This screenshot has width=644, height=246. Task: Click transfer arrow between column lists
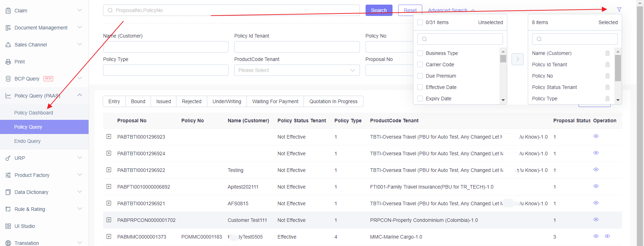coord(517,59)
